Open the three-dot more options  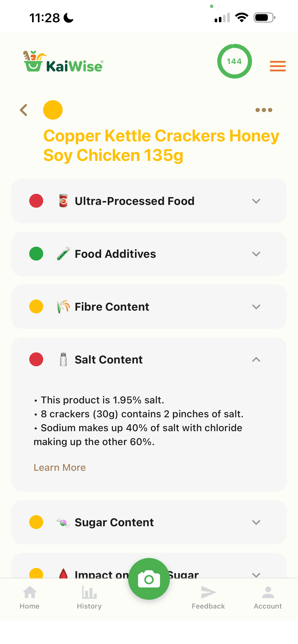(264, 110)
